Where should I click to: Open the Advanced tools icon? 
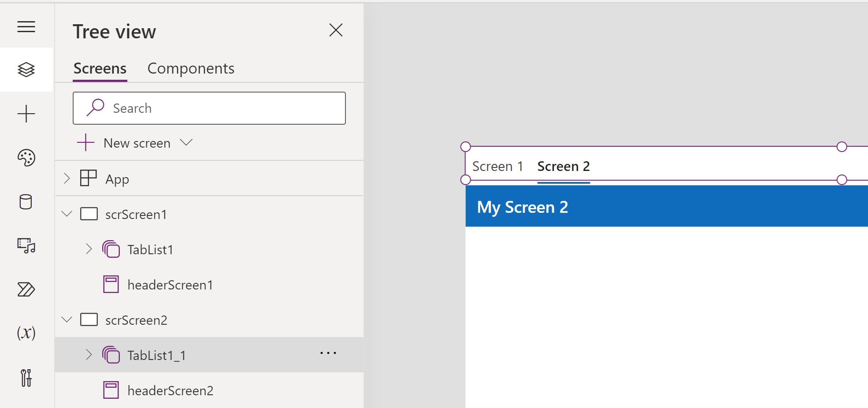pos(26,378)
